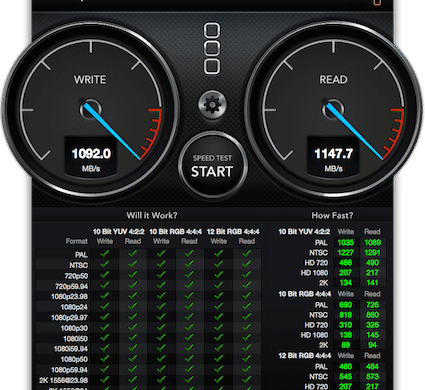Click 1080p23.98 row 12 Bit RGB Write checkmark
Screen dimensions: 425x390
click(x=219, y=296)
